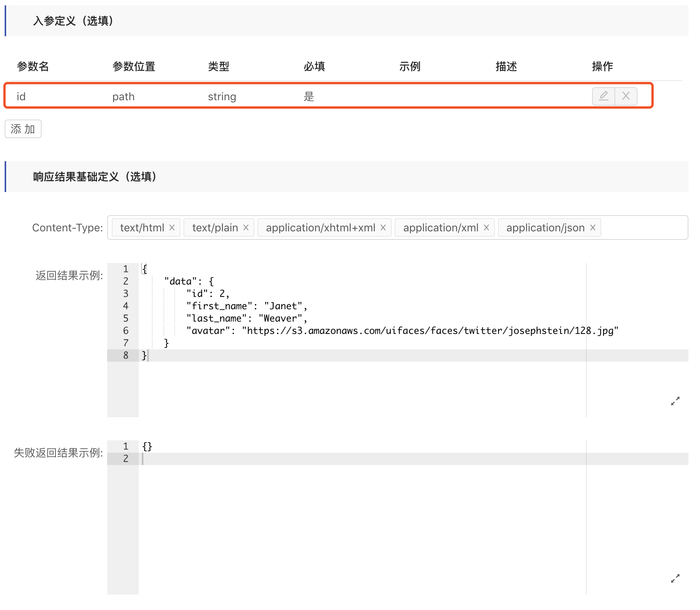Screen dimensions: 700x610
Task: Expand the success response editor to fullscreen
Action: [x=675, y=401]
